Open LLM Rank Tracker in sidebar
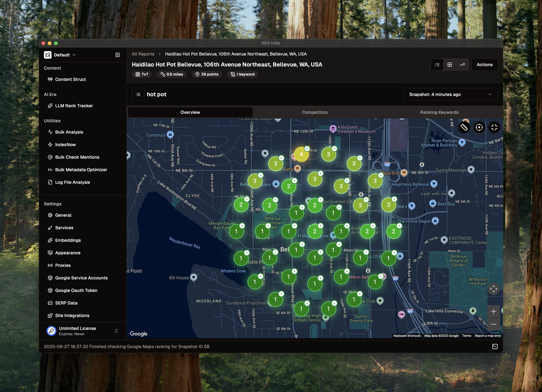Image resolution: width=542 pixels, height=392 pixels. coord(74,106)
